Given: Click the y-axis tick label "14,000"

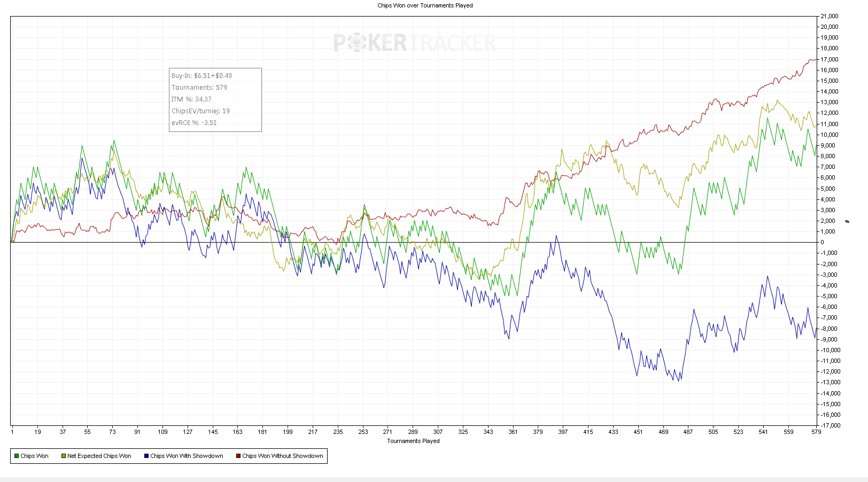Looking at the screenshot, I should click(x=830, y=91).
